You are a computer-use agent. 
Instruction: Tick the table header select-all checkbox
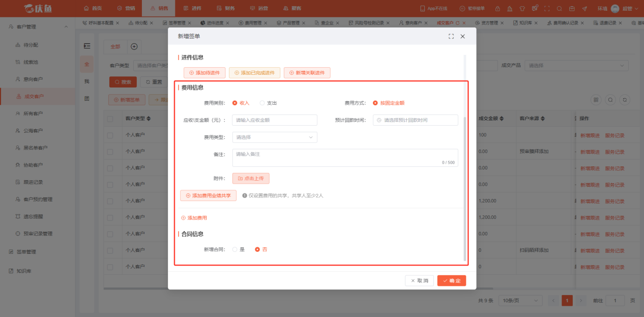(x=110, y=119)
